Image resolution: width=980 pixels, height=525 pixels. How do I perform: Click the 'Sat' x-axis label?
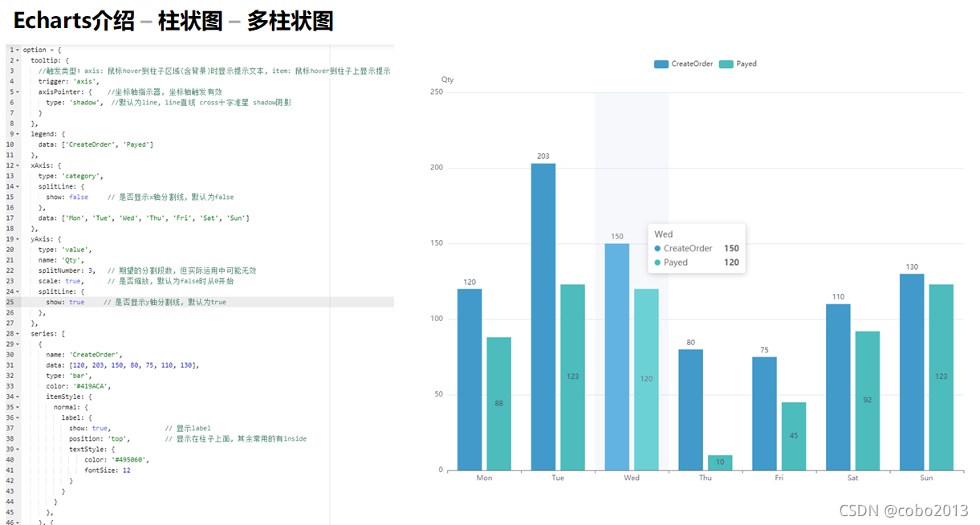(852, 478)
